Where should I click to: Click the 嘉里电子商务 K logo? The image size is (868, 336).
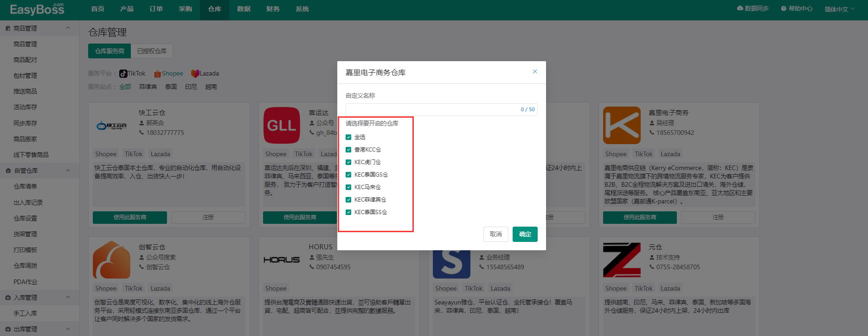click(x=622, y=125)
